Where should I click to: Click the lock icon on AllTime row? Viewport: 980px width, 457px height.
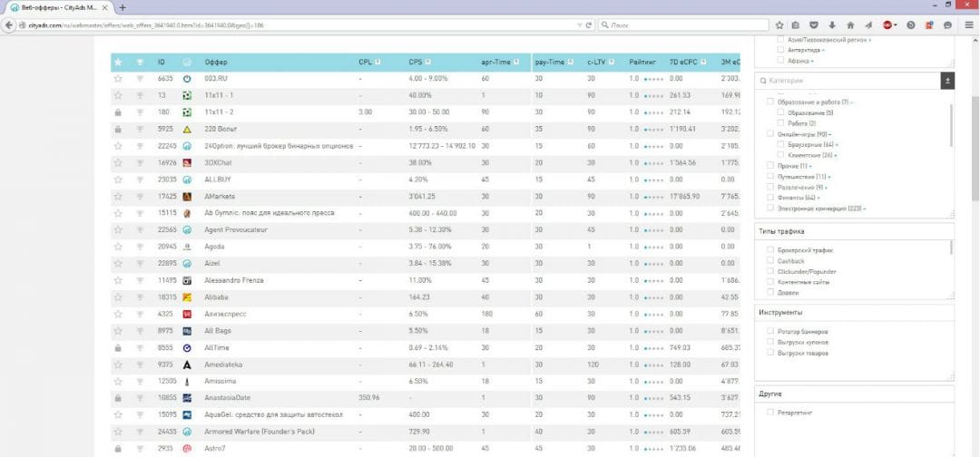point(118,348)
